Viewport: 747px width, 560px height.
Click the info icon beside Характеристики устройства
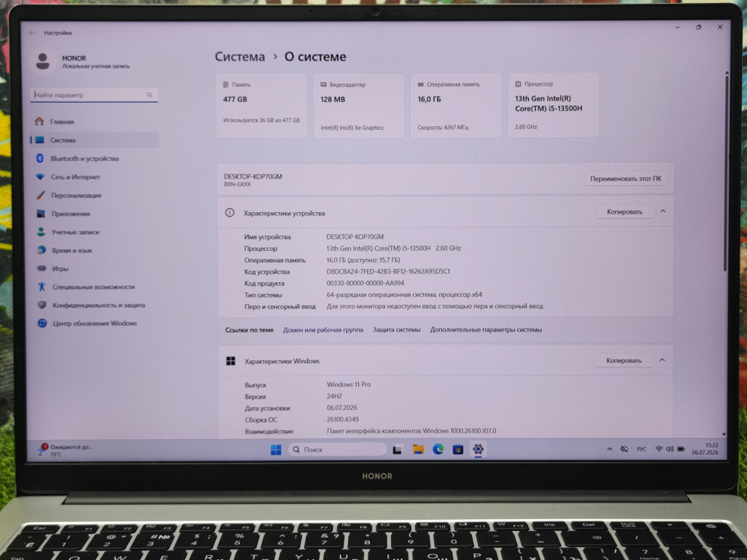coord(229,212)
